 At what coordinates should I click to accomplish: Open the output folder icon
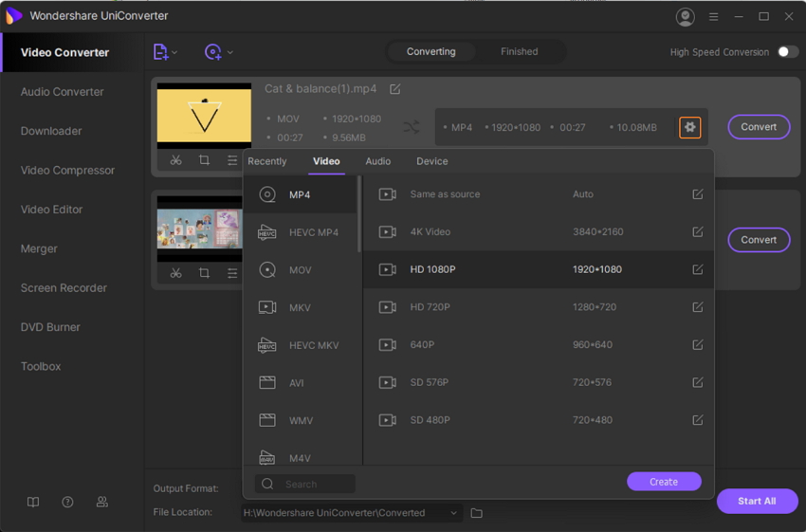click(x=477, y=513)
